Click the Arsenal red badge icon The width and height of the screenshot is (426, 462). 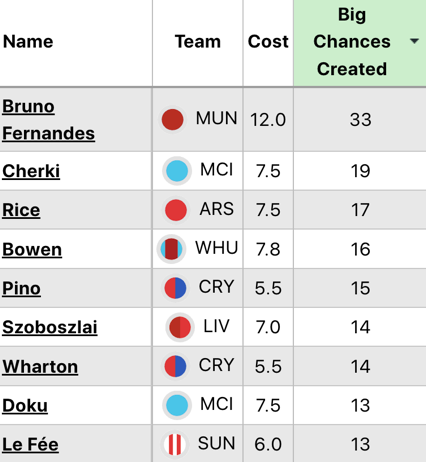click(176, 210)
